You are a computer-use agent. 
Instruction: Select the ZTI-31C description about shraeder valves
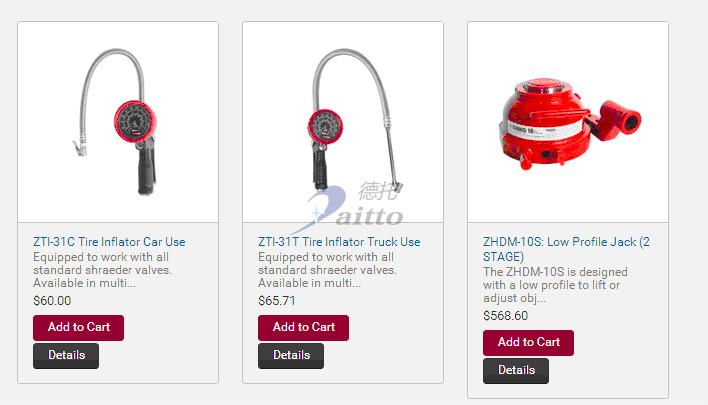click(102, 270)
